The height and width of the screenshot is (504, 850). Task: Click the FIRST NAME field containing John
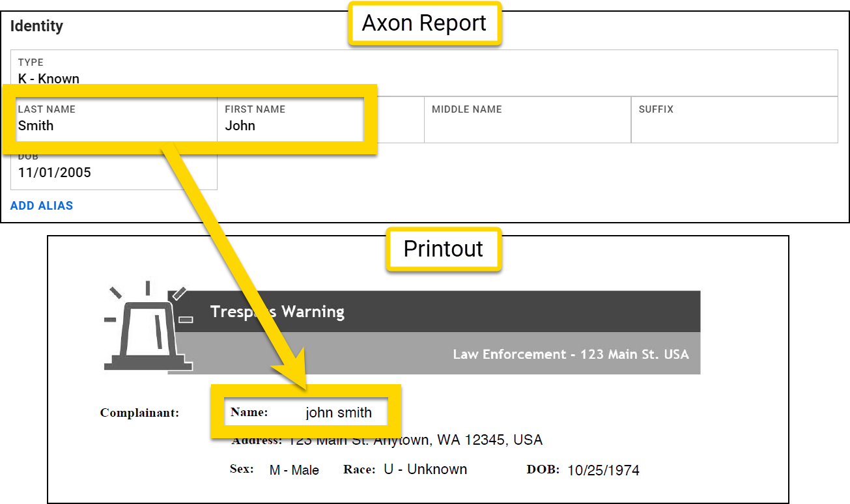click(290, 120)
